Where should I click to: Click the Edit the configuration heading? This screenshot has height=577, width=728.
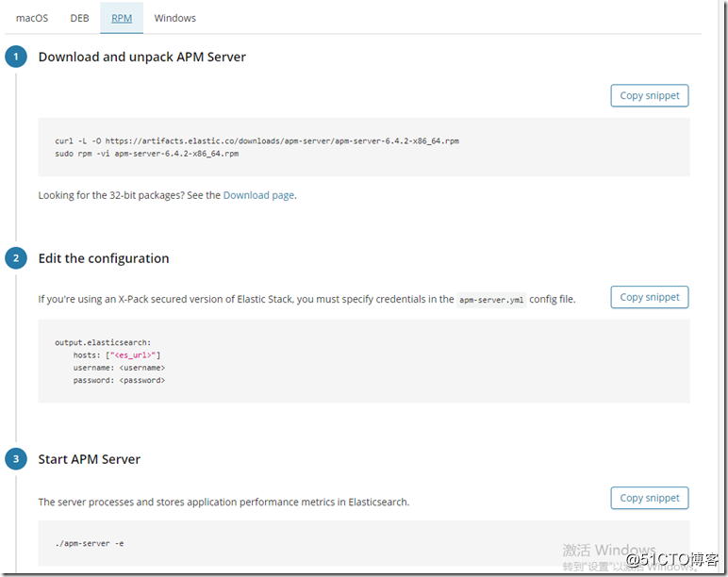tap(104, 258)
